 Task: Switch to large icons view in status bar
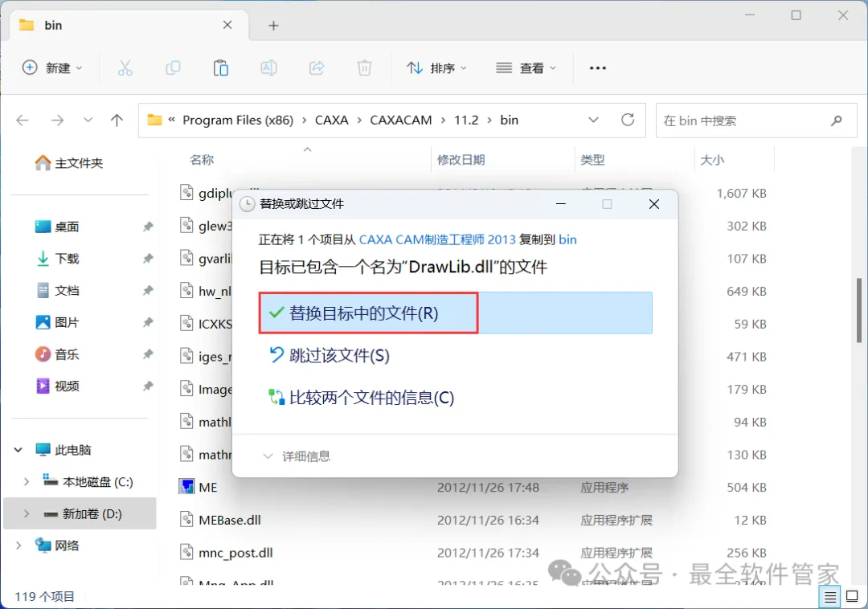click(x=853, y=597)
